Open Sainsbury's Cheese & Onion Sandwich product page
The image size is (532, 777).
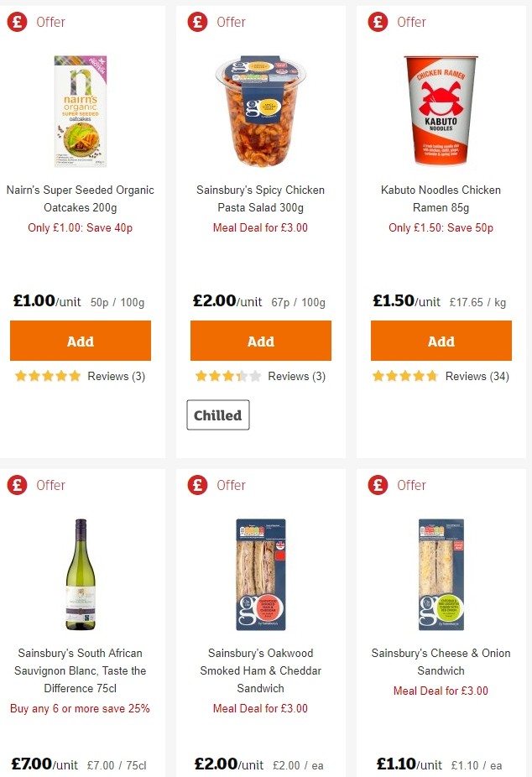coord(441,662)
